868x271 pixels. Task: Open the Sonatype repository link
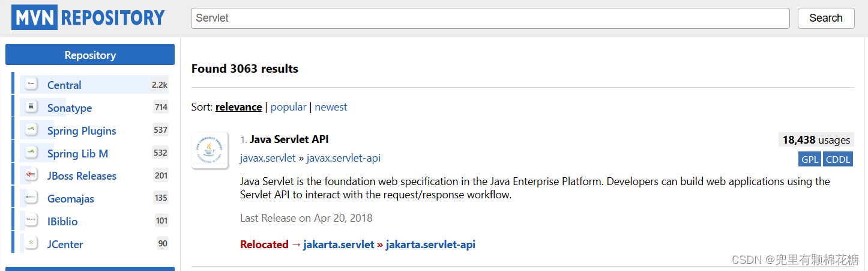tap(70, 108)
